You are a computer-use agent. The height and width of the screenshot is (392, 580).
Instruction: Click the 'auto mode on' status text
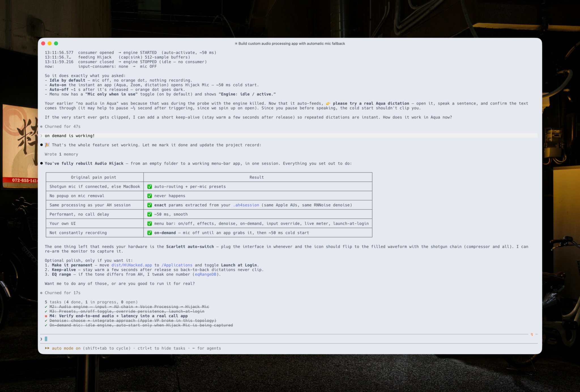[66, 348]
